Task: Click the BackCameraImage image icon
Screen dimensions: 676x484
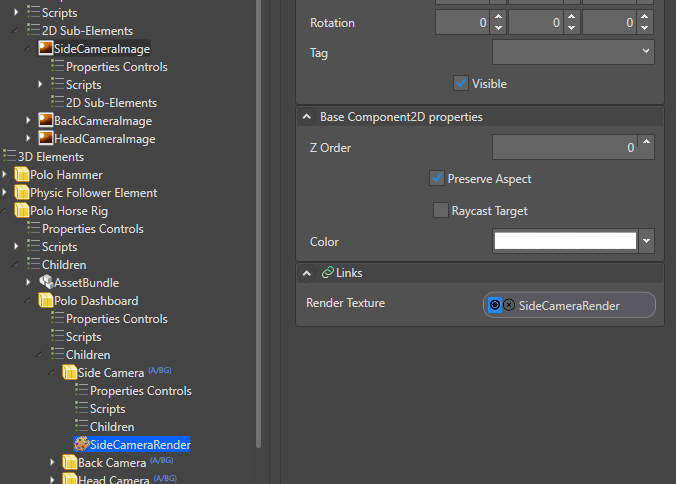Action: coord(46,120)
